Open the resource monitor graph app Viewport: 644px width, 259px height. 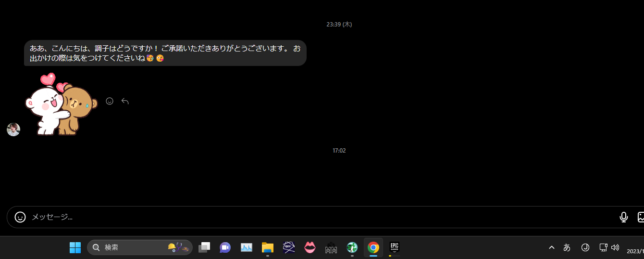point(247,247)
